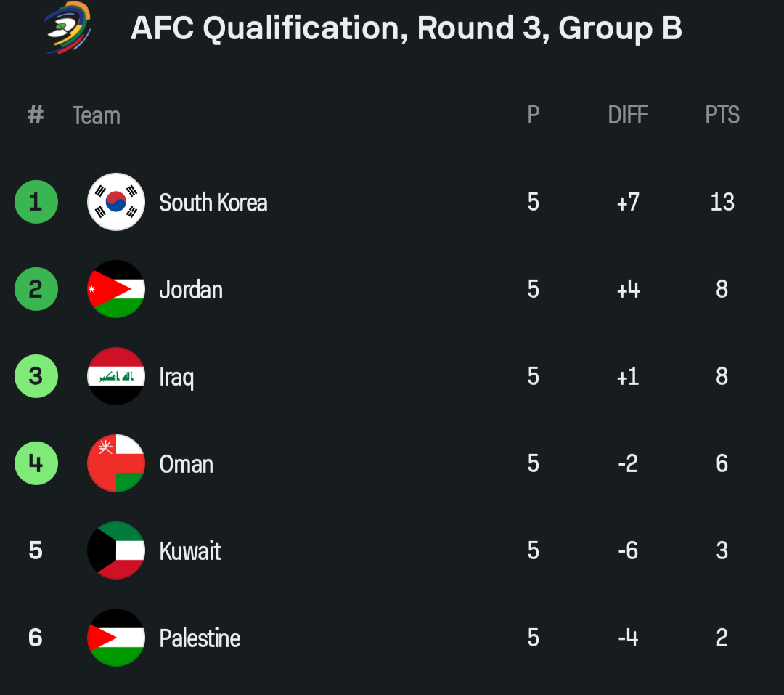Sort table by DIFF column header

[x=628, y=115]
